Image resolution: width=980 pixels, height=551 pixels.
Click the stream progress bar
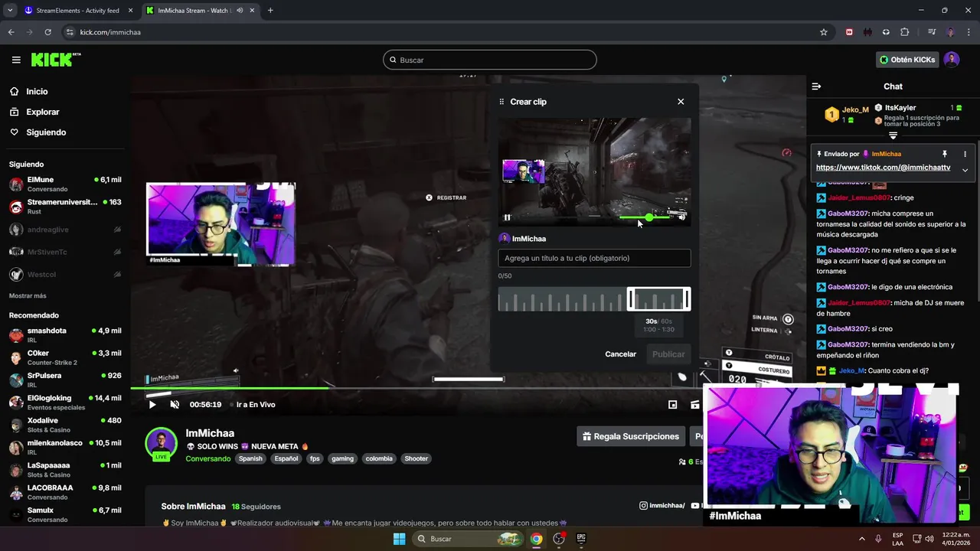point(468,388)
